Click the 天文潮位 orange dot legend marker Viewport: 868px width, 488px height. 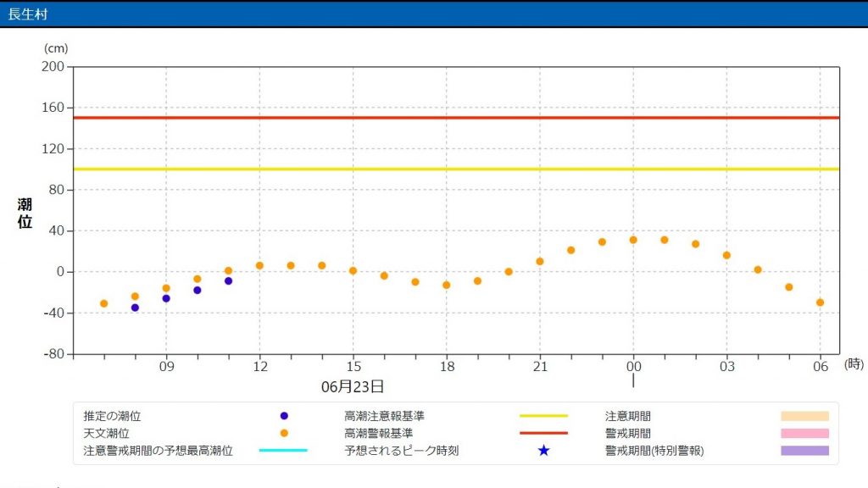tap(284, 433)
